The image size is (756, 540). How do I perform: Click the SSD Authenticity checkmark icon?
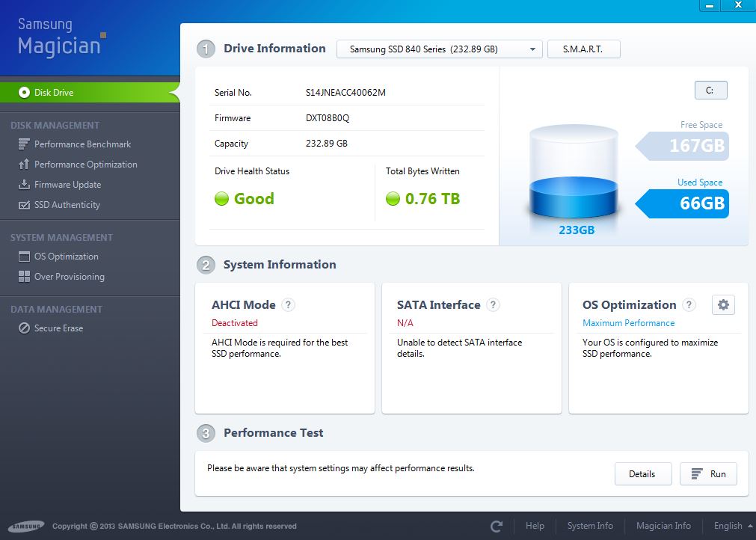click(24, 205)
